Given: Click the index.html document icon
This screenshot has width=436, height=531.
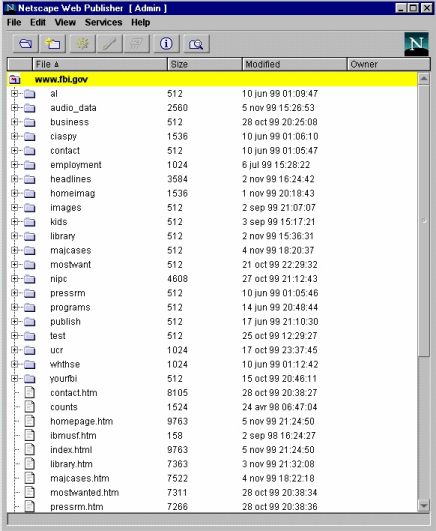Looking at the screenshot, I should (x=29, y=449).
